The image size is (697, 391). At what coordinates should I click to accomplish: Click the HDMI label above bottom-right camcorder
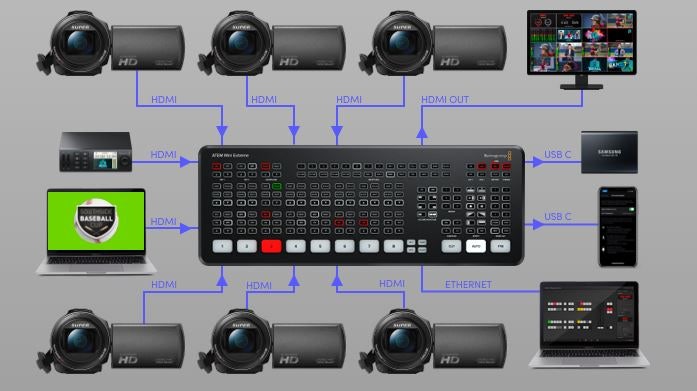[x=392, y=283]
